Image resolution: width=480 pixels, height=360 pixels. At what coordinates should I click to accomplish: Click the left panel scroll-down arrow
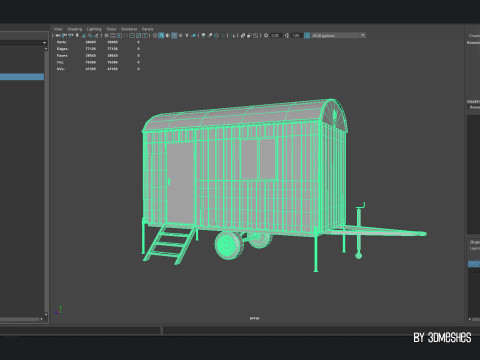(x=46, y=314)
